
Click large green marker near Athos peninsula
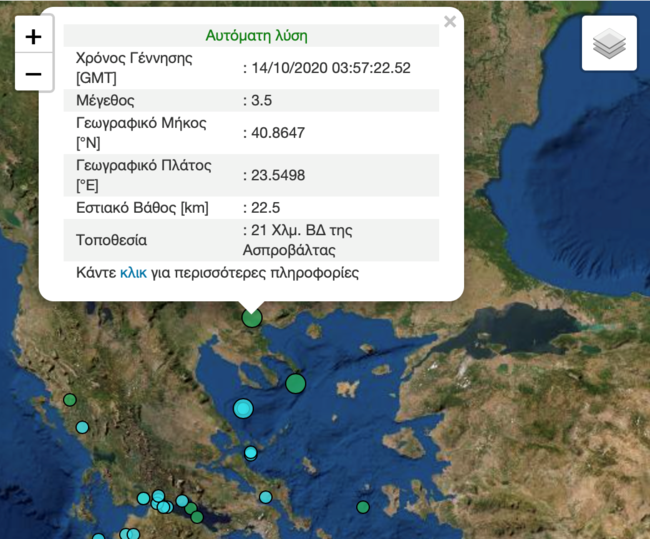pyautogui.click(x=295, y=383)
